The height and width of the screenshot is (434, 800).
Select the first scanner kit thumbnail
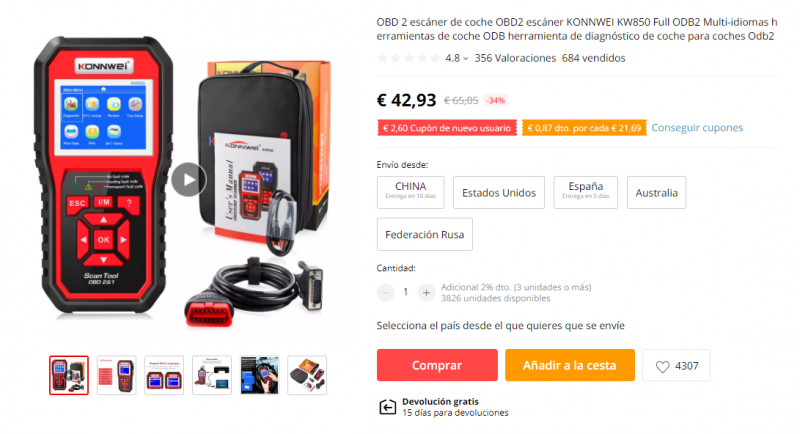click(x=69, y=375)
